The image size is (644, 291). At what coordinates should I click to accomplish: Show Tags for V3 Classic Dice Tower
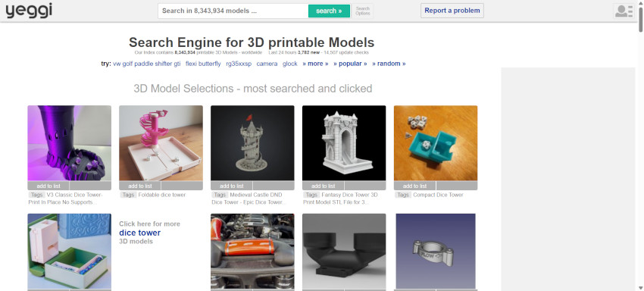pos(36,195)
